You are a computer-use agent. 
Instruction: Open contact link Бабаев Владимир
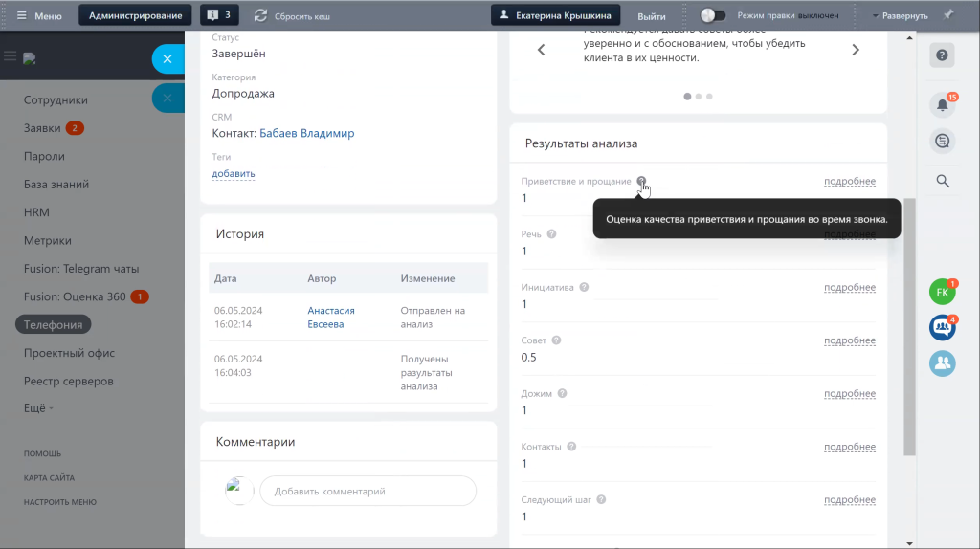click(307, 133)
